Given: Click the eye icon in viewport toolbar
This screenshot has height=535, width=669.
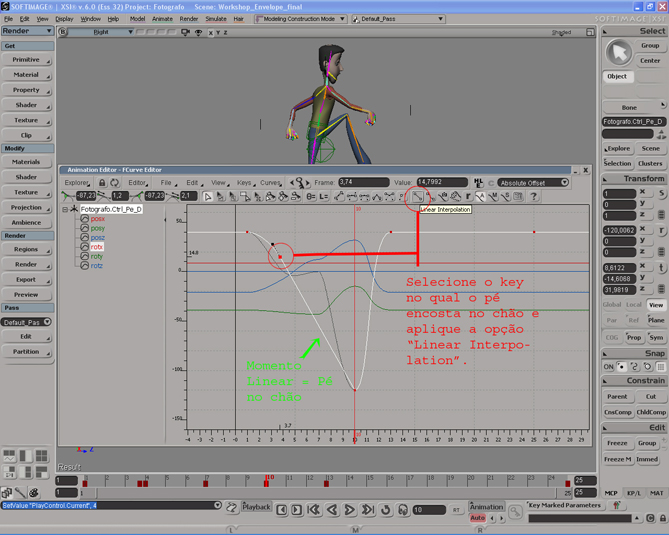Looking at the screenshot, I should [199, 32].
